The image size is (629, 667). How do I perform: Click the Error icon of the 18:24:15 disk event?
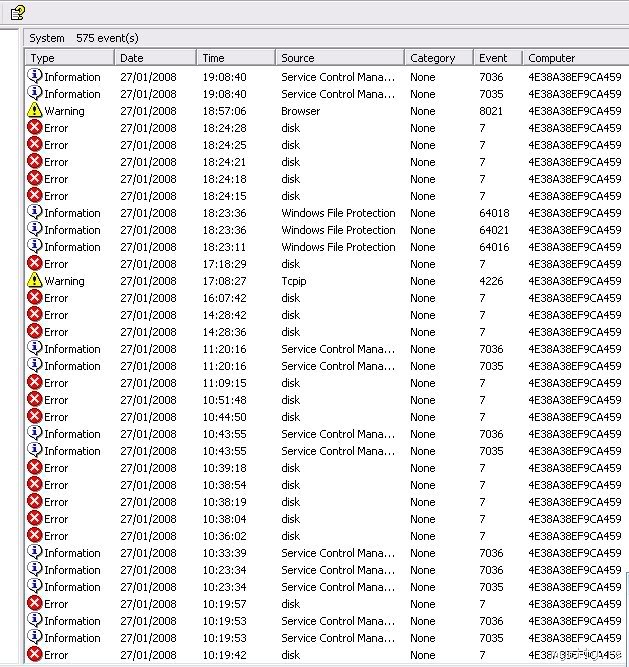[34, 195]
